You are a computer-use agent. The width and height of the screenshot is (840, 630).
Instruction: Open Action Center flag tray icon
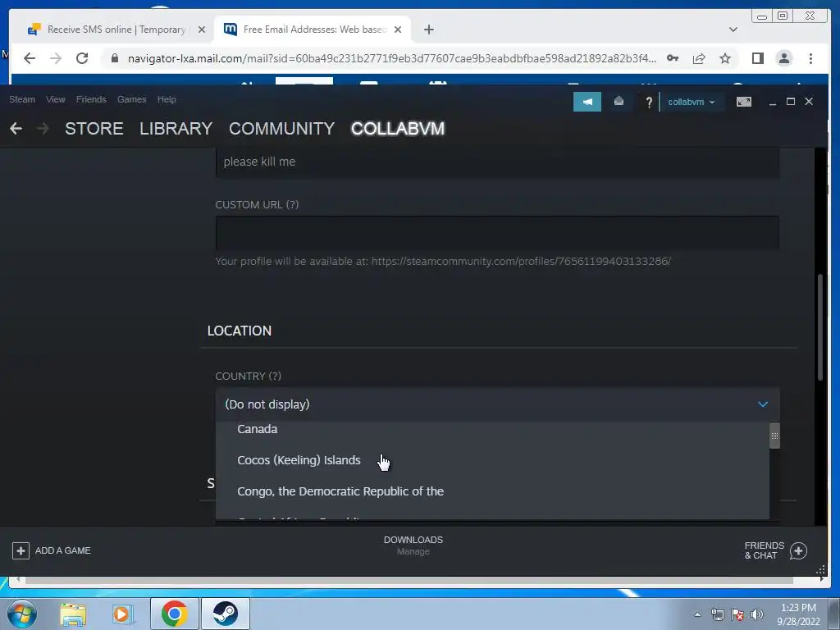coord(737,614)
